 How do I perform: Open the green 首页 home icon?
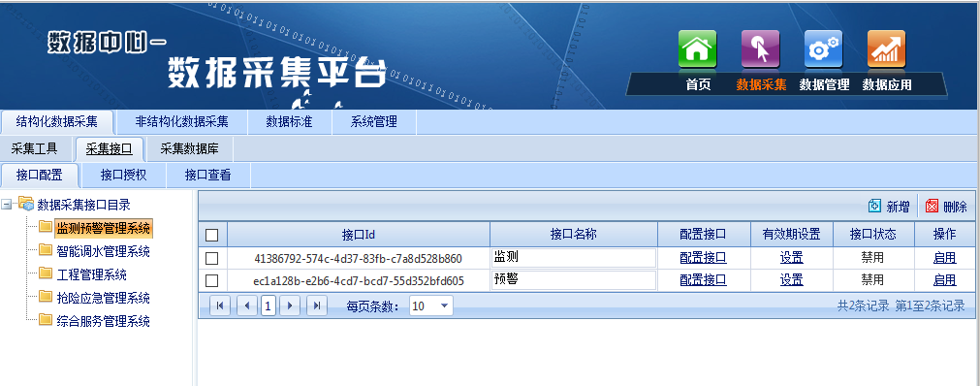[698, 48]
